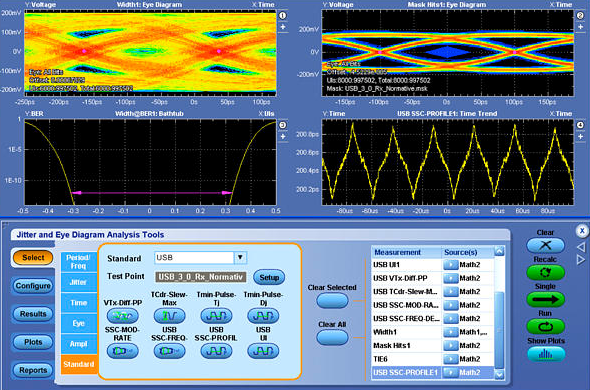Select the USB UI1 measurement row

pyautogui.click(x=433, y=265)
